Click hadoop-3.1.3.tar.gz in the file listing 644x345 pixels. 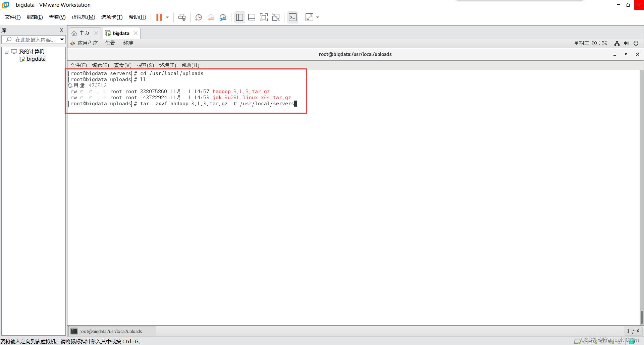241,92
